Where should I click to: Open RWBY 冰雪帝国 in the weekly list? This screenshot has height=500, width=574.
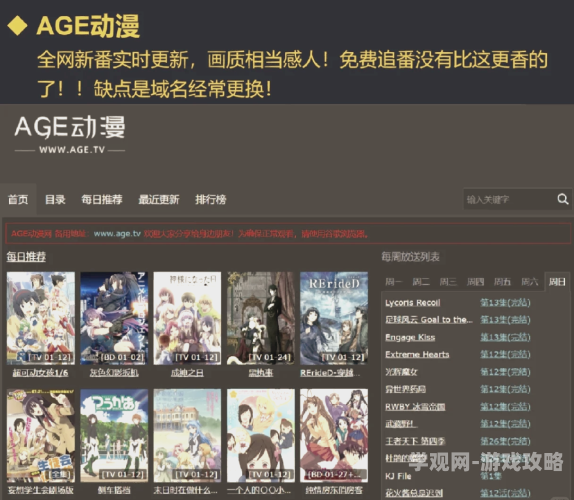(x=415, y=407)
